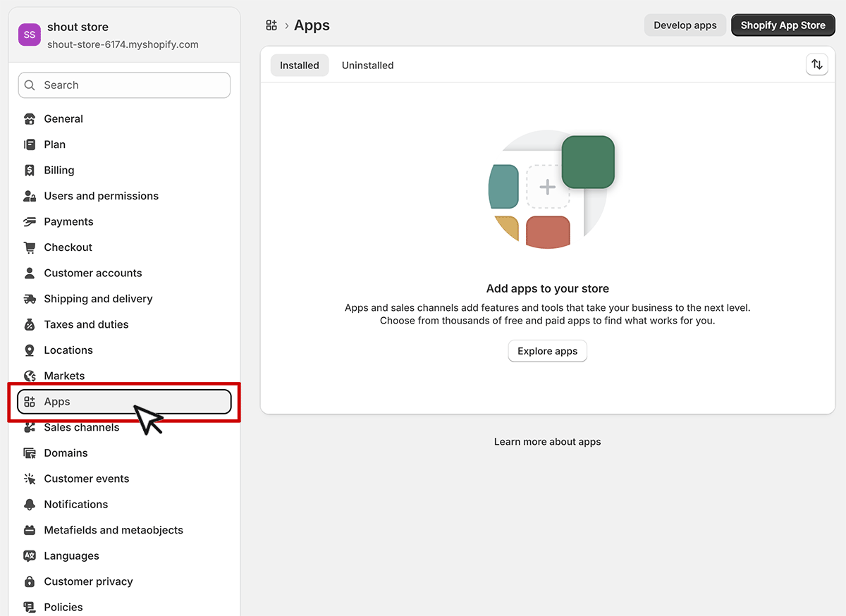The width and height of the screenshot is (846, 616).
Task: Open Shipping and delivery settings icon
Action: (x=28, y=298)
